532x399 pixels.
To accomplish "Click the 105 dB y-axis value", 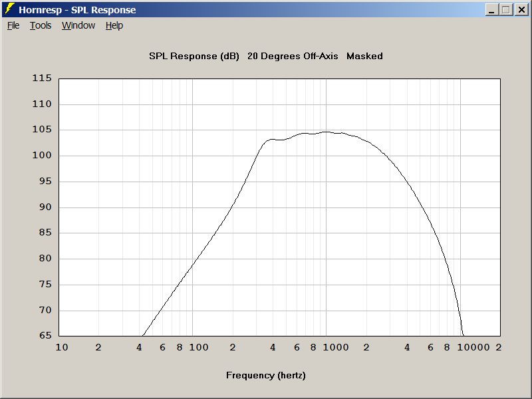I will tap(42, 129).
